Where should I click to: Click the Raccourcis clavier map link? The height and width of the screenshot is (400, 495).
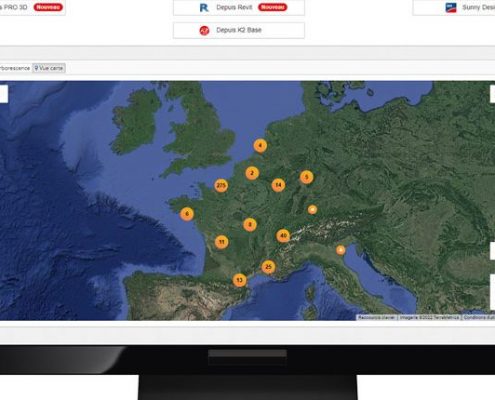coord(377,318)
